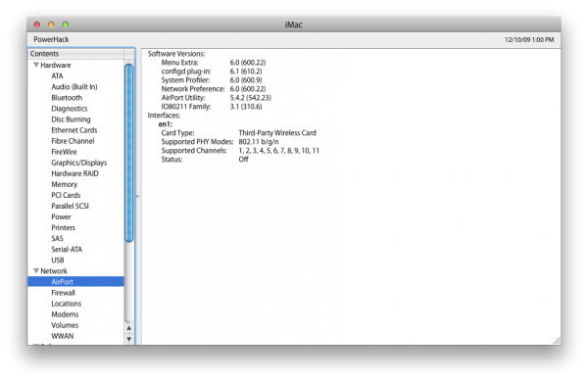Click the en1 interface label

(x=166, y=124)
